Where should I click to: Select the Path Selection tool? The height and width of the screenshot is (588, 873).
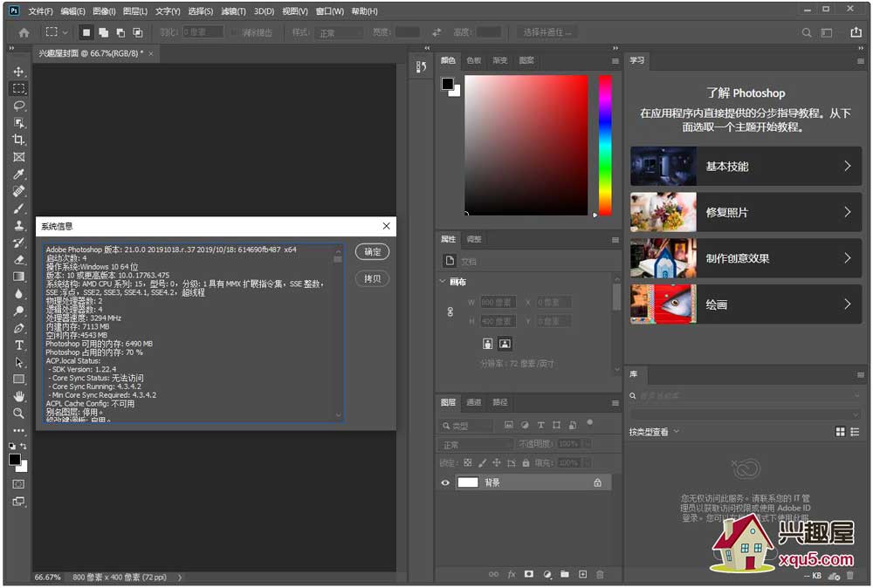click(x=18, y=362)
